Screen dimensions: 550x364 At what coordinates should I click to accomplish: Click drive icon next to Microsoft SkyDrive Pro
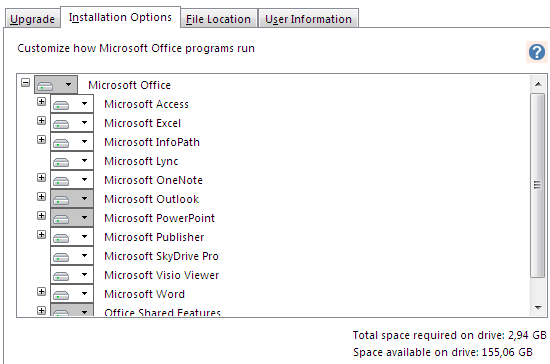61,257
